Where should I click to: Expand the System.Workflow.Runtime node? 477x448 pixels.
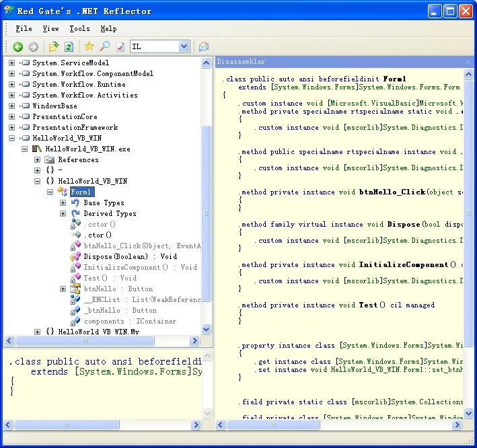point(11,84)
